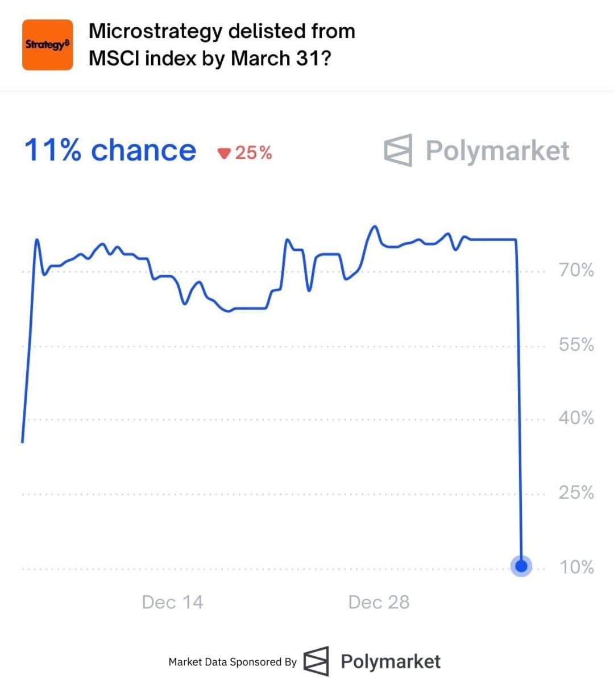
Task: Click the red 25% change figure
Action: coord(254,153)
